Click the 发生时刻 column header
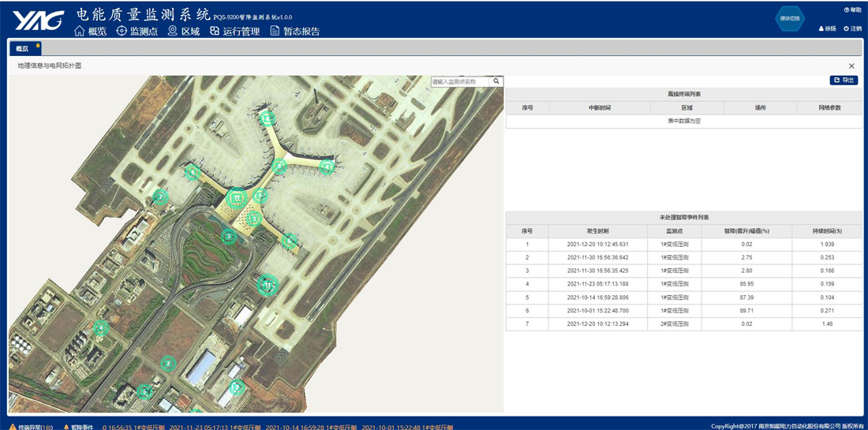Image resolution: width=868 pixels, height=430 pixels. pyautogui.click(x=598, y=230)
